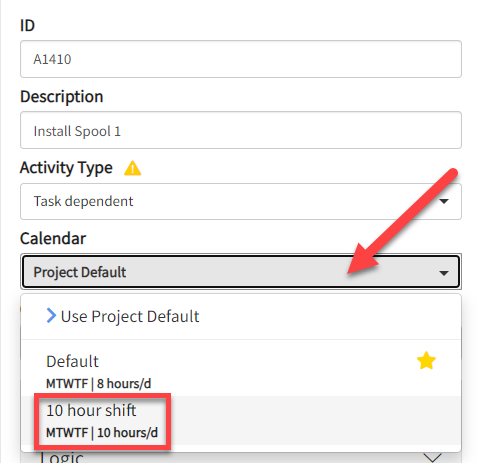Select the 10 hour shift calendar
This screenshot has width=478, height=463.
241,420
